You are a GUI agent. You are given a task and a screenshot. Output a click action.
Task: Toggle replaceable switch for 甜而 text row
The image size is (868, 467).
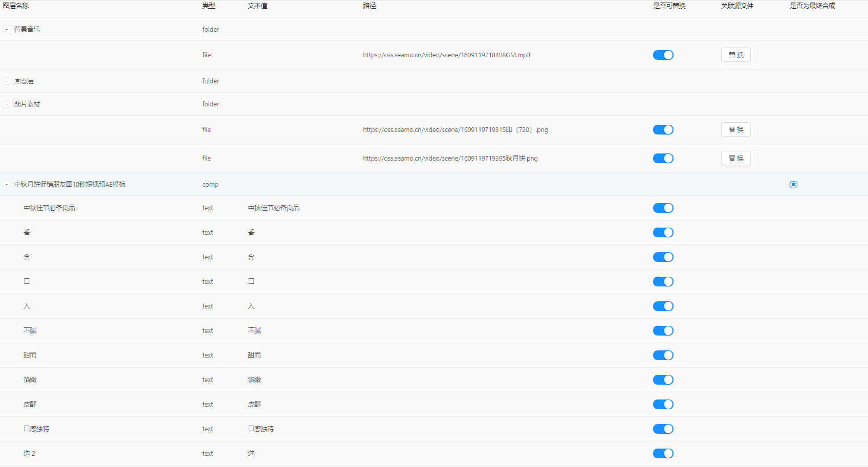point(663,355)
